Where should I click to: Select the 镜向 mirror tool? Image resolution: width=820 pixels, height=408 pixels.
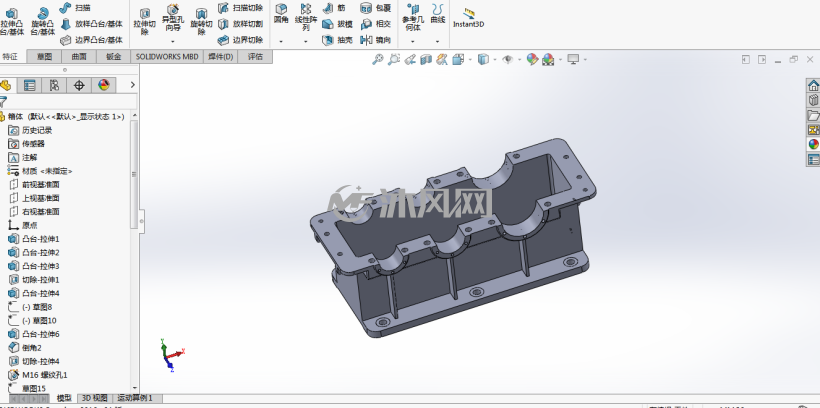(x=375, y=40)
